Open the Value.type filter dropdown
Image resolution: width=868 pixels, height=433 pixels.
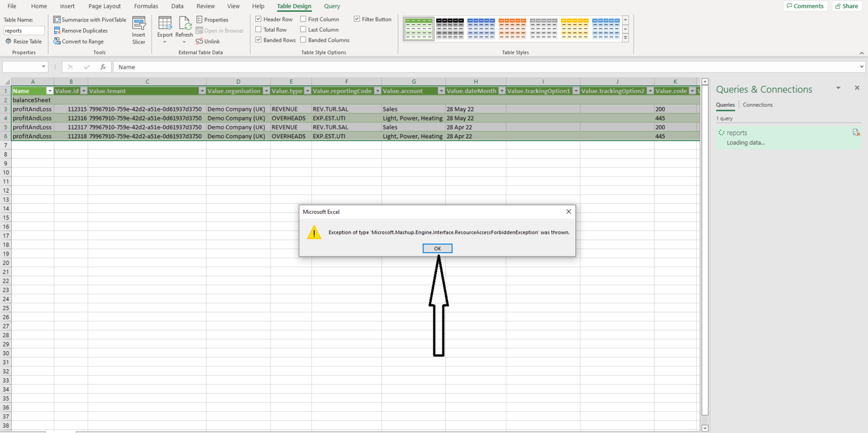pyautogui.click(x=307, y=91)
